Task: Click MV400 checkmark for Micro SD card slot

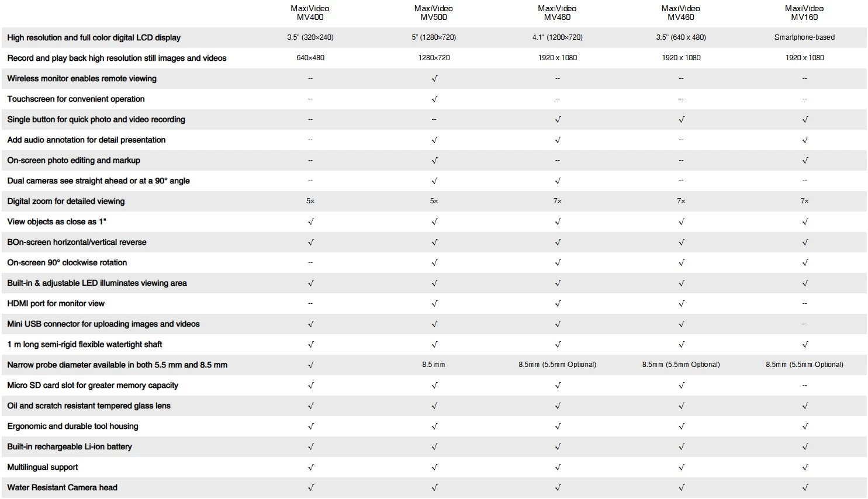Action: (310, 386)
